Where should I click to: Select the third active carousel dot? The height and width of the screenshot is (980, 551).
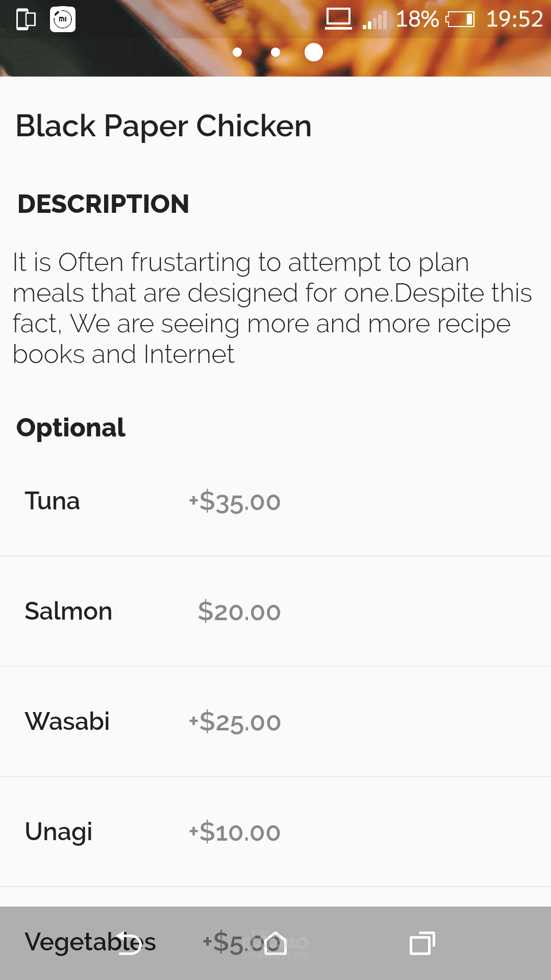pos(314,52)
